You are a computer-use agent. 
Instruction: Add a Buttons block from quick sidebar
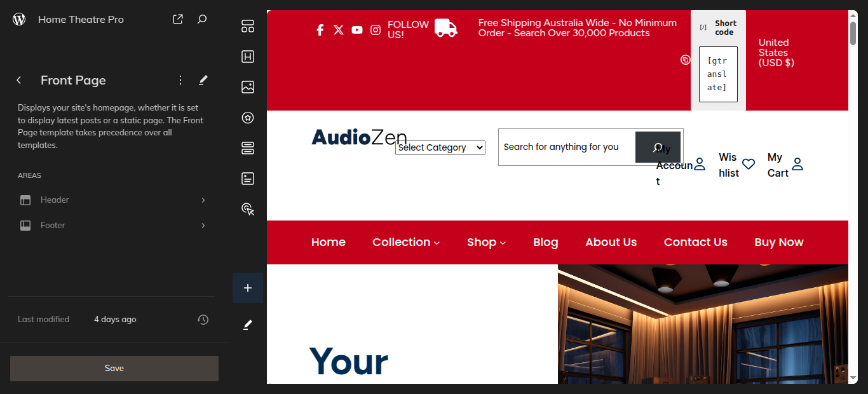coord(248,148)
